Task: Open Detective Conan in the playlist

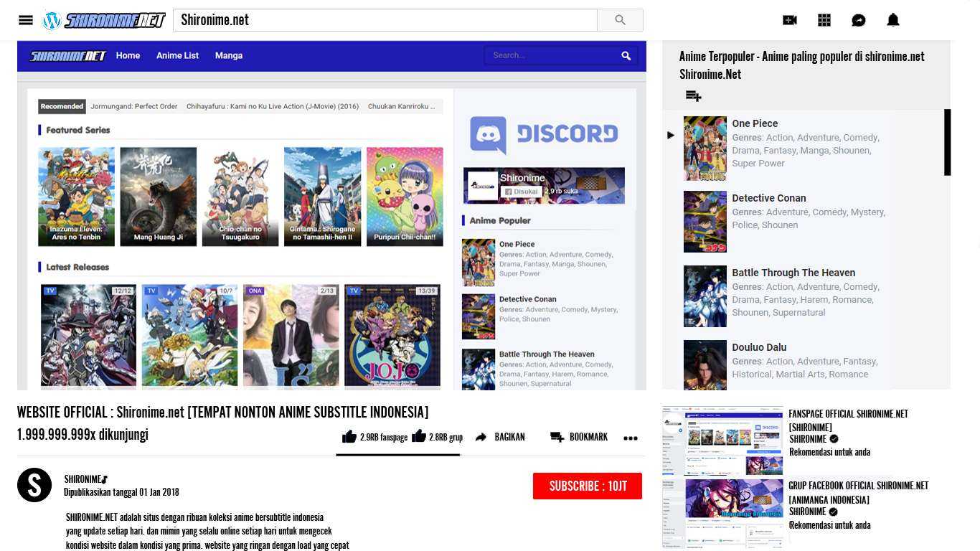Action: pyautogui.click(x=768, y=199)
